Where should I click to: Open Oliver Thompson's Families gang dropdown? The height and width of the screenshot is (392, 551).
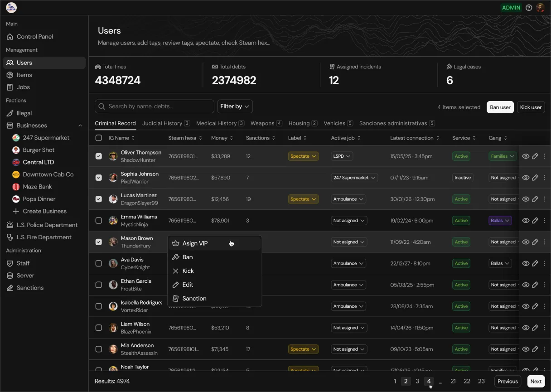point(503,156)
